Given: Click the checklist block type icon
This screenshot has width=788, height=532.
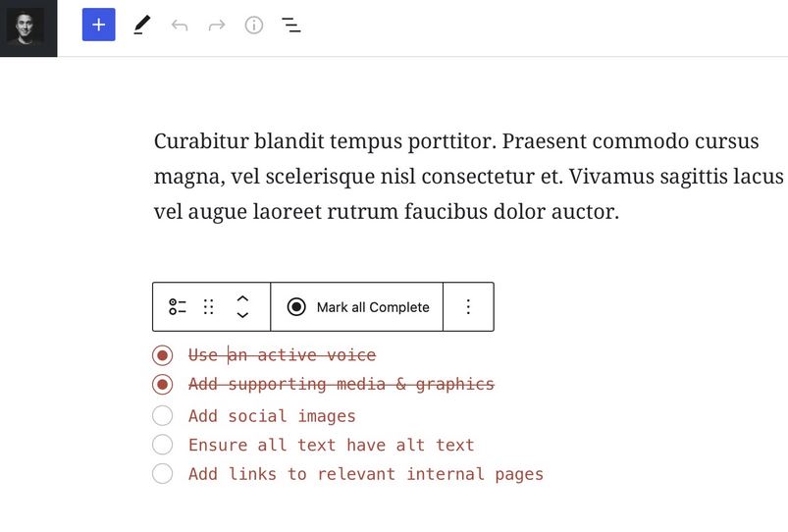Looking at the screenshot, I should coord(178,306).
